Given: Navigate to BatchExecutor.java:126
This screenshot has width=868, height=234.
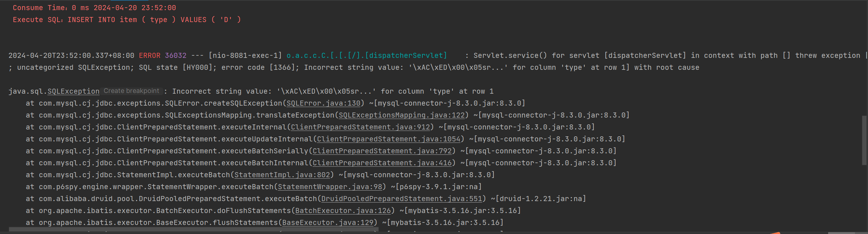Looking at the screenshot, I should click(x=343, y=211).
